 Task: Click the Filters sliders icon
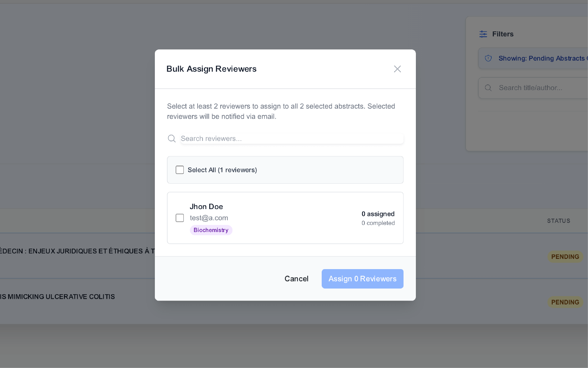(x=483, y=34)
